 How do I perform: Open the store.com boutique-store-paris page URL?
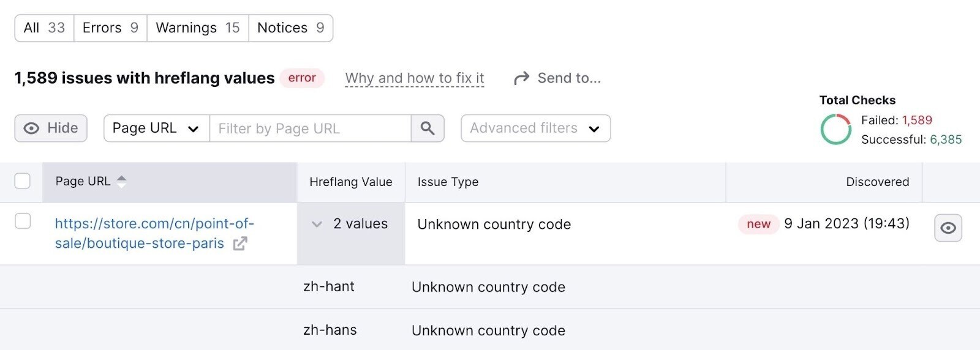click(154, 233)
